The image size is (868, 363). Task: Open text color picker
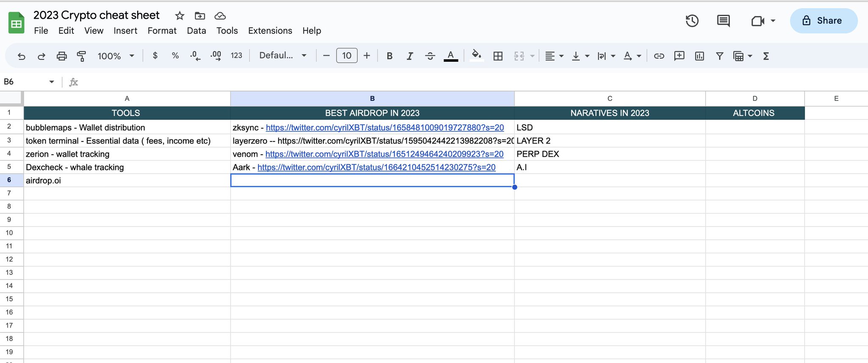coord(451,56)
